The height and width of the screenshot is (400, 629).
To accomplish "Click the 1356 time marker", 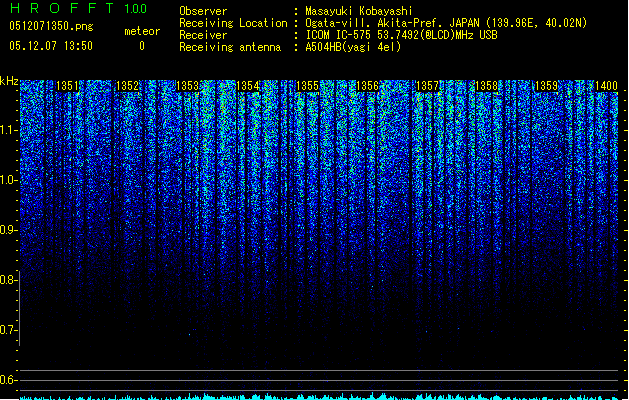I will [367, 86].
